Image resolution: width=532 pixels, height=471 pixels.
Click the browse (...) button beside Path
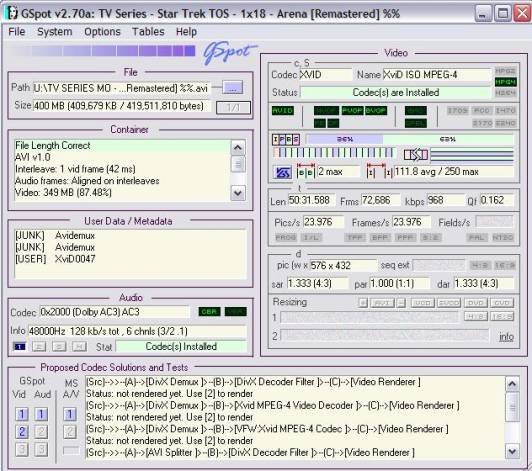tap(232, 87)
